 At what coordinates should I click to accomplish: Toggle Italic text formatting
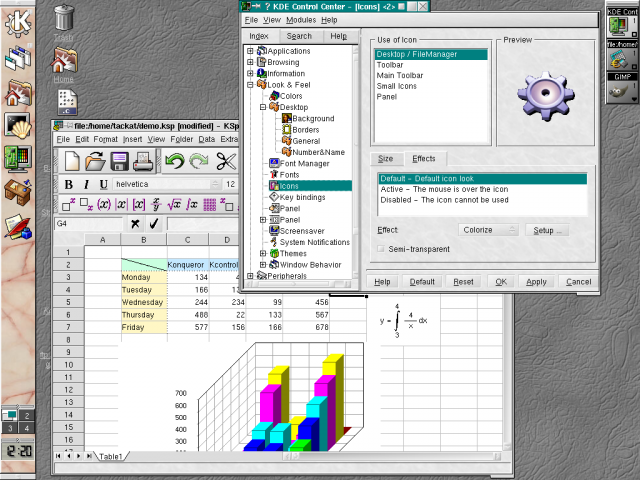click(x=86, y=184)
